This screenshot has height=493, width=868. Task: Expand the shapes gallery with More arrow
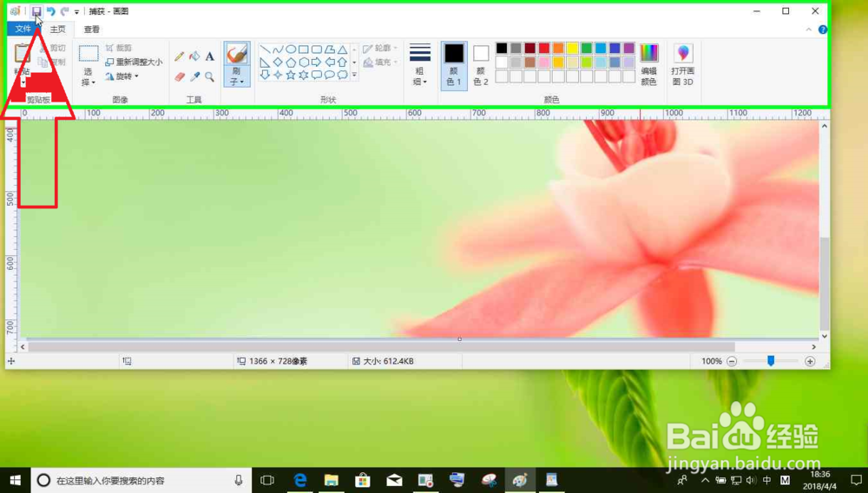point(354,75)
